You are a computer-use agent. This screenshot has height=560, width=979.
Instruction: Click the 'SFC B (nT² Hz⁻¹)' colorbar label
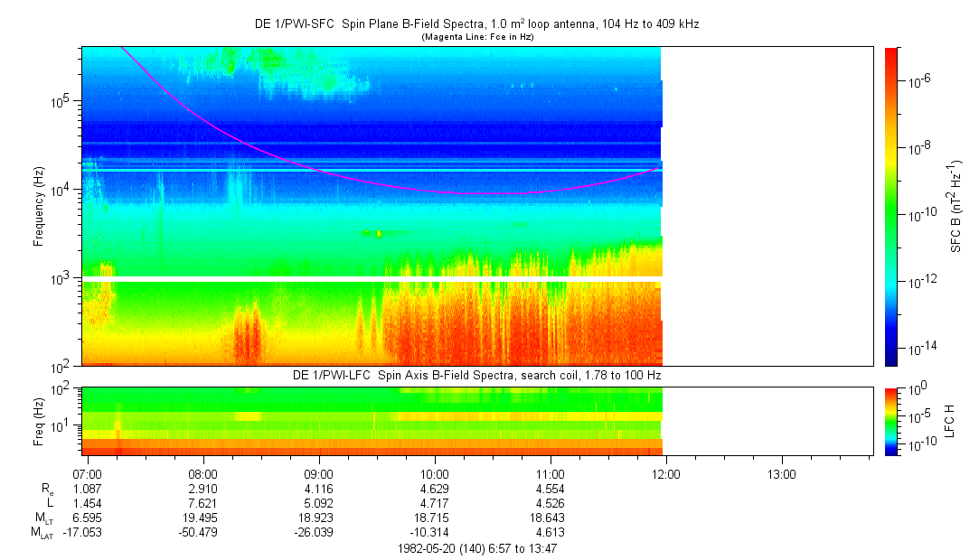(x=955, y=206)
